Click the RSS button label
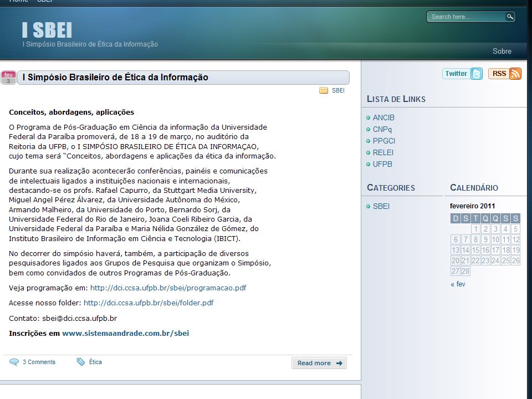532x399 pixels. (499, 74)
